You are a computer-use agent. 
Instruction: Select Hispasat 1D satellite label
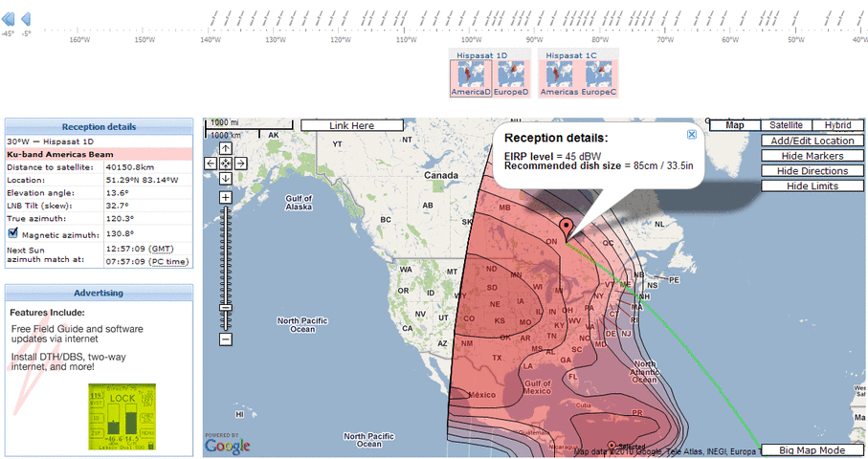coord(481,55)
